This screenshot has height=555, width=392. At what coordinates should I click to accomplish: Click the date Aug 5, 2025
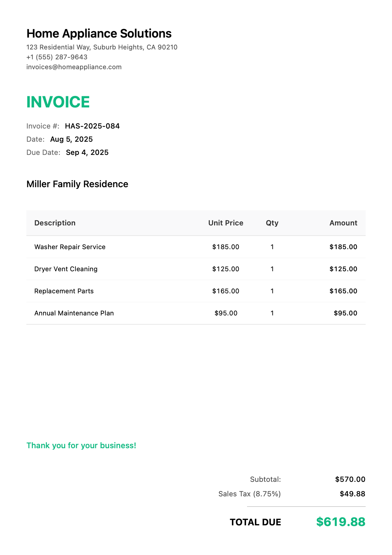click(71, 139)
